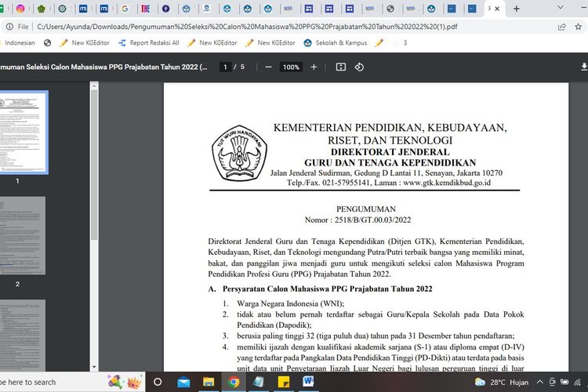Click the Windows taskbar search box
This screenshot has height=392, width=588.
click(47, 382)
